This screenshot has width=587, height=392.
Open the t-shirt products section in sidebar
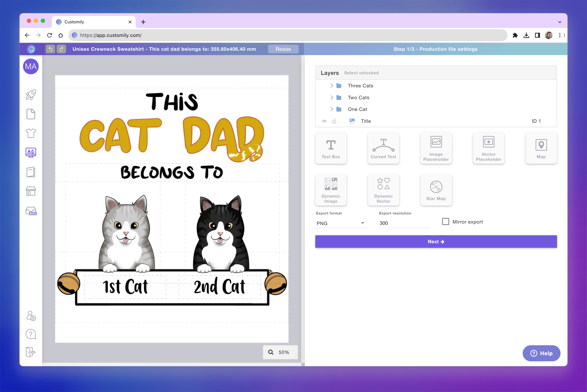click(31, 133)
